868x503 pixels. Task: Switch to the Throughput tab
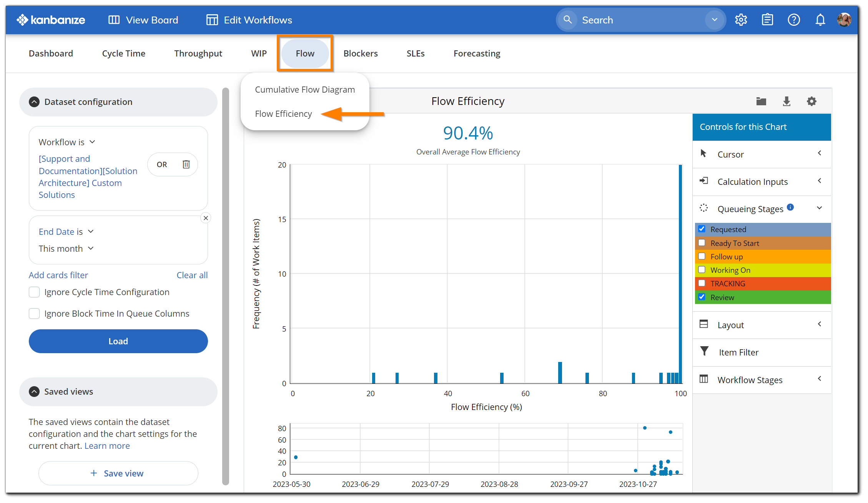tap(198, 53)
